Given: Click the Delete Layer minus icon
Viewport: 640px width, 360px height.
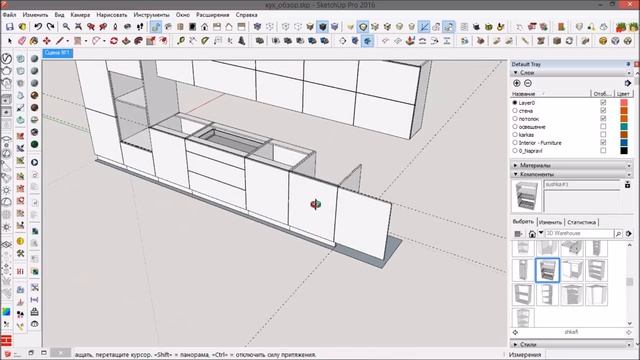Looking at the screenshot, I should point(528,83).
